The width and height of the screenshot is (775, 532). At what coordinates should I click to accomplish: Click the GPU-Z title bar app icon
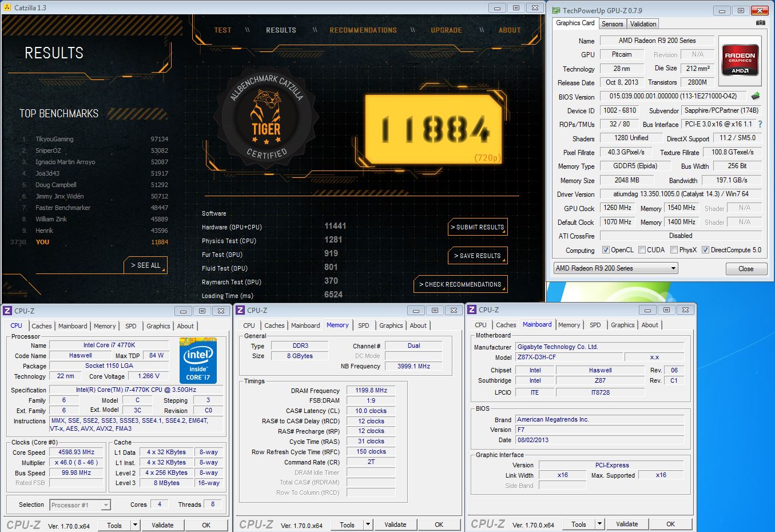pos(555,10)
